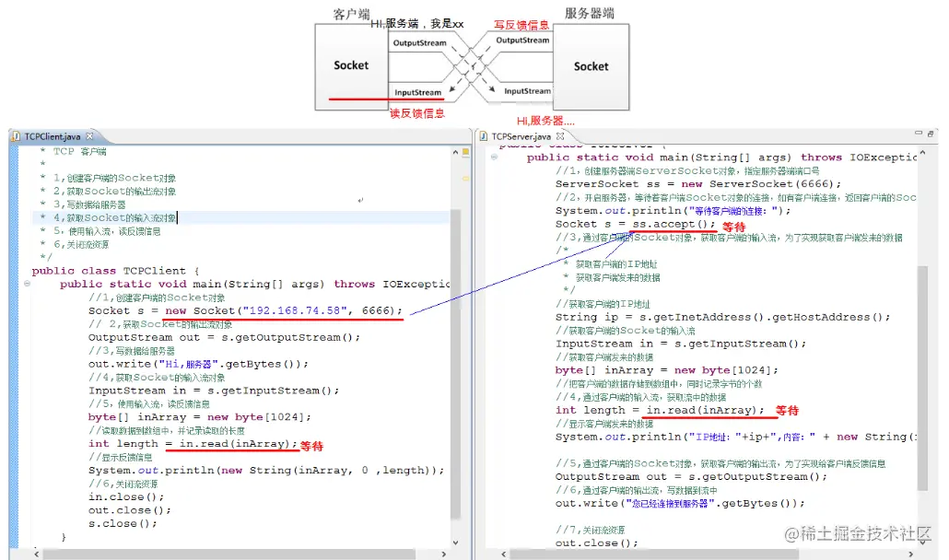This screenshot has width=949, height=560.
Task: Click the 'Socket s = ss.accept();' line
Action: tap(636, 223)
